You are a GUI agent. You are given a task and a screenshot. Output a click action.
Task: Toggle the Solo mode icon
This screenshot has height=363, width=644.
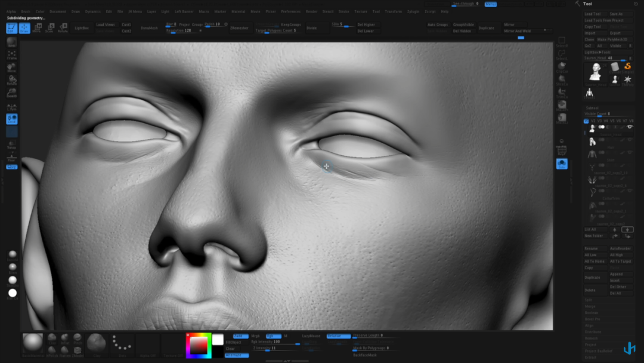(562, 164)
